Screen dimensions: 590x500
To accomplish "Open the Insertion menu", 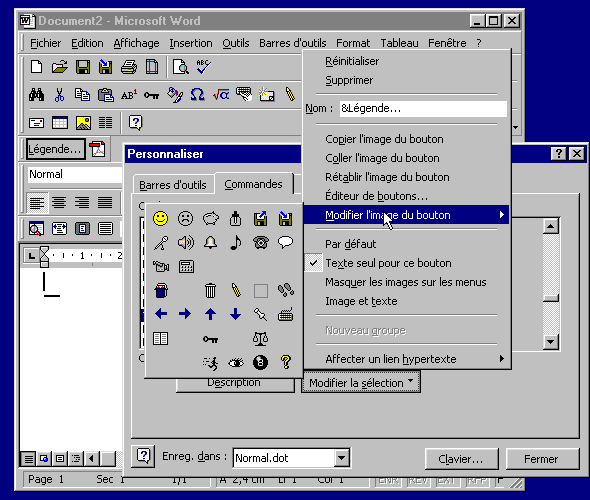I will 191,43.
